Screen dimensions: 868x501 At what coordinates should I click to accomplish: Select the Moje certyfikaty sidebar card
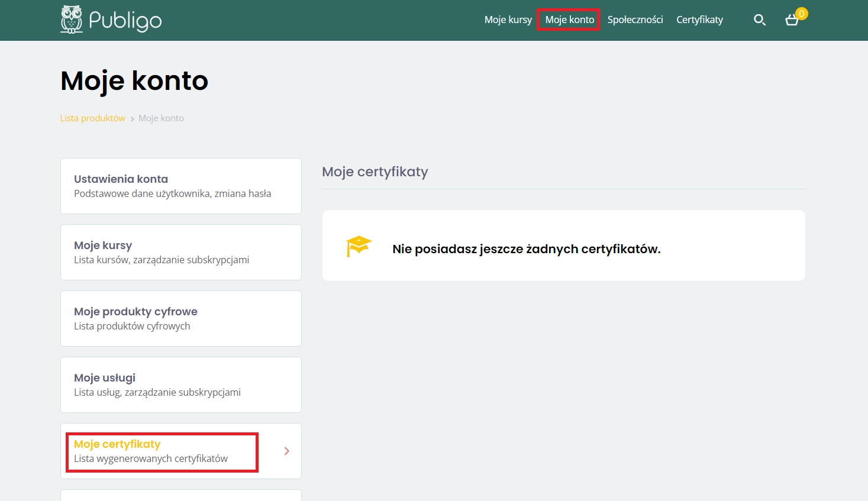[x=181, y=451]
